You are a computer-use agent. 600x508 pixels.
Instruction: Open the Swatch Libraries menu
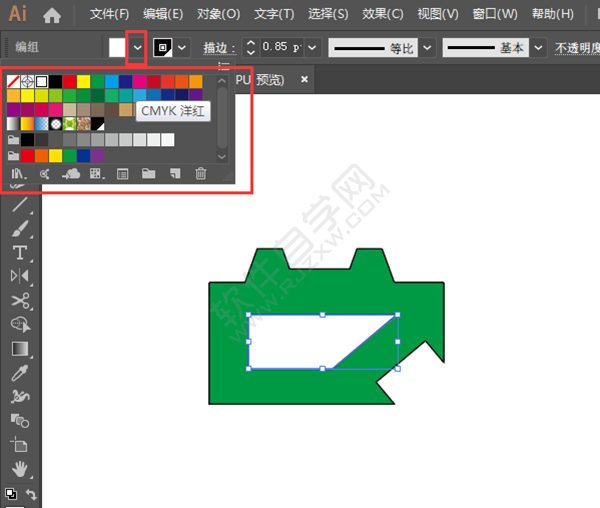pos(18,174)
